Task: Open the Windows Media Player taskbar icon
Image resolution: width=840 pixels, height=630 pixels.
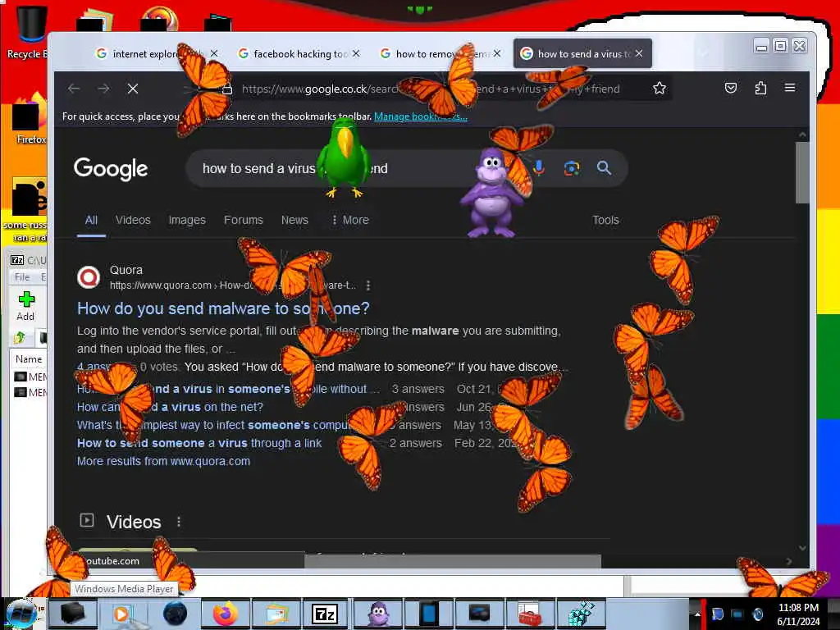Action: 123,614
